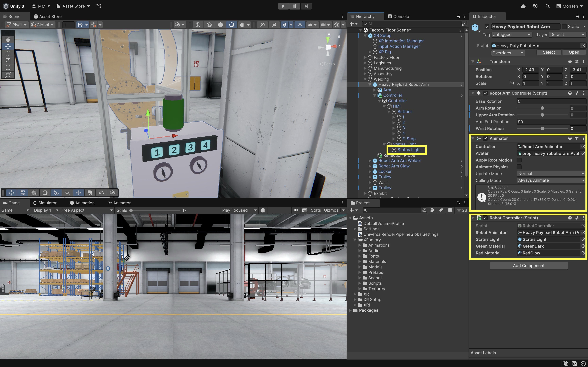Click the global Search magnifier icon
Screen dimensions: 588x367
click(547, 6)
